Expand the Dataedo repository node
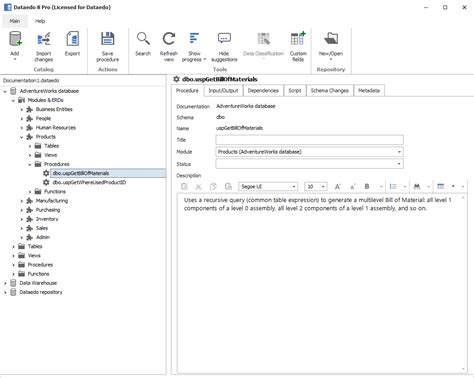 [5, 292]
